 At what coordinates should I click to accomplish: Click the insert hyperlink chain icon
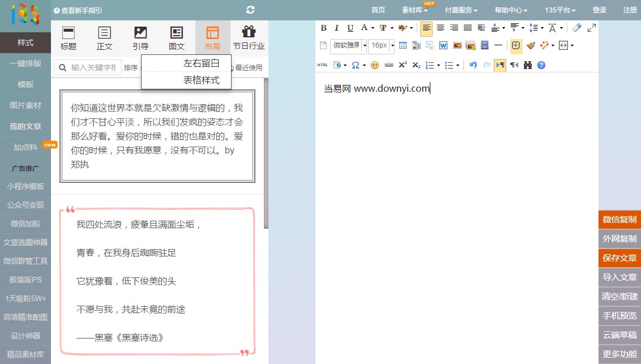pos(388,65)
